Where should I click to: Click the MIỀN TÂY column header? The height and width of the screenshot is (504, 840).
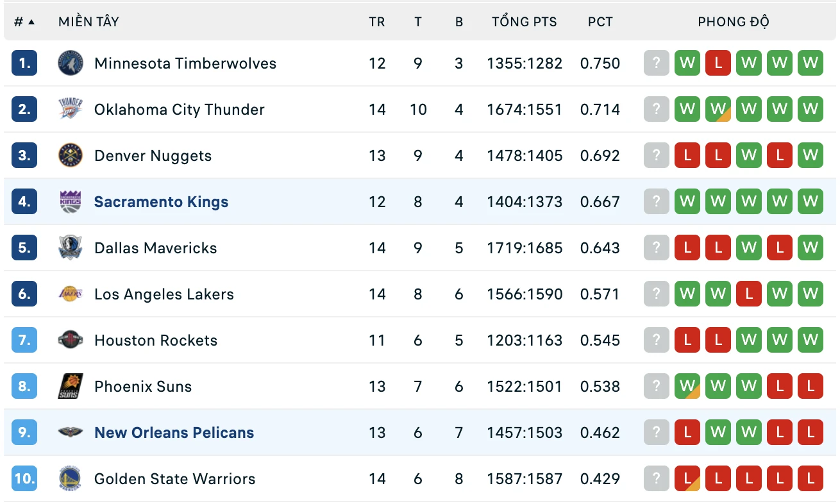pyautogui.click(x=88, y=22)
